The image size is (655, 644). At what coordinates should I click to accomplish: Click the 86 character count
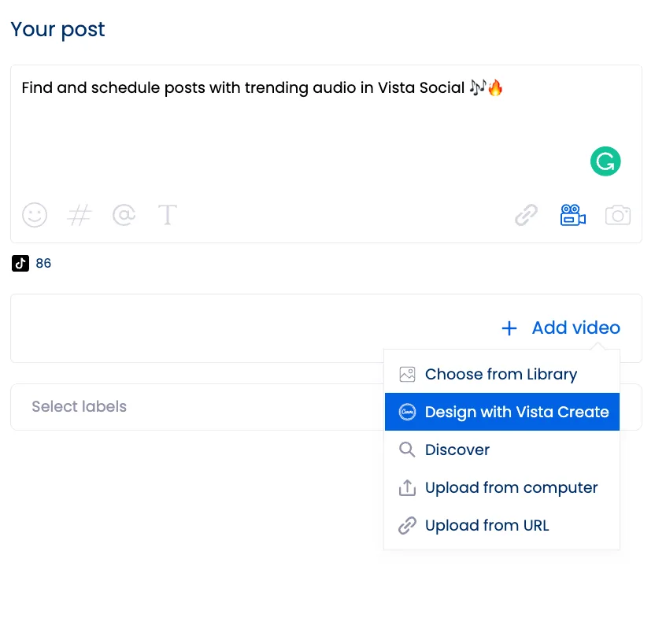tap(43, 264)
